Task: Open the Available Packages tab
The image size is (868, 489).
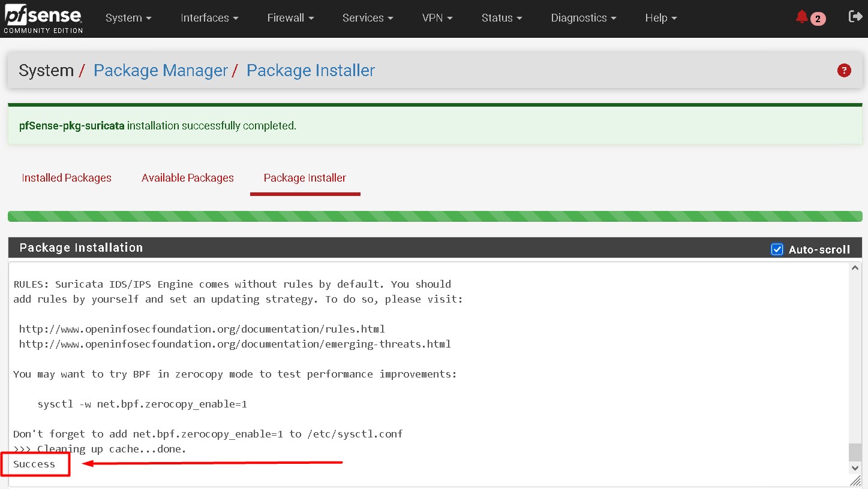Action: click(187, 178)
